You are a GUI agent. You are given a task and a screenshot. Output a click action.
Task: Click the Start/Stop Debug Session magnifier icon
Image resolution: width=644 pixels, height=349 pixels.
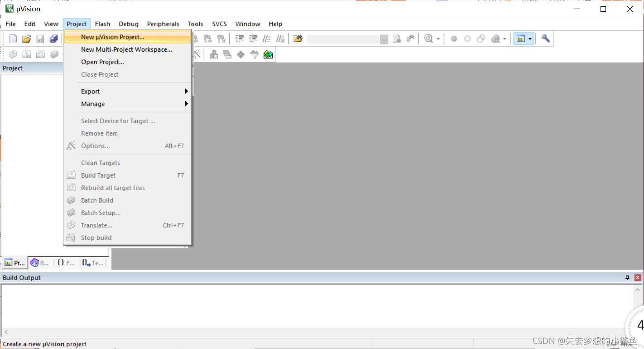point(428,39)
